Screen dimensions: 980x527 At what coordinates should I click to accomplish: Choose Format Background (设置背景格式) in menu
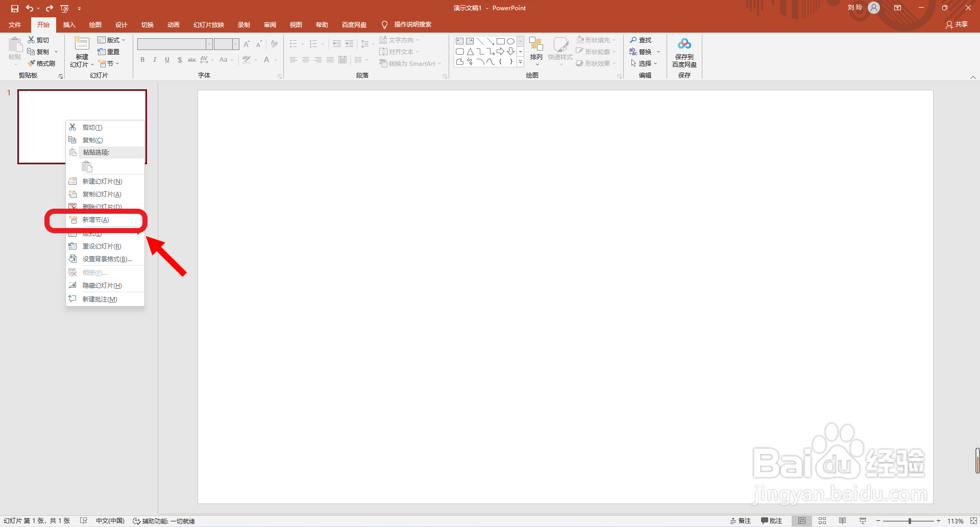(x=106, y=259)
